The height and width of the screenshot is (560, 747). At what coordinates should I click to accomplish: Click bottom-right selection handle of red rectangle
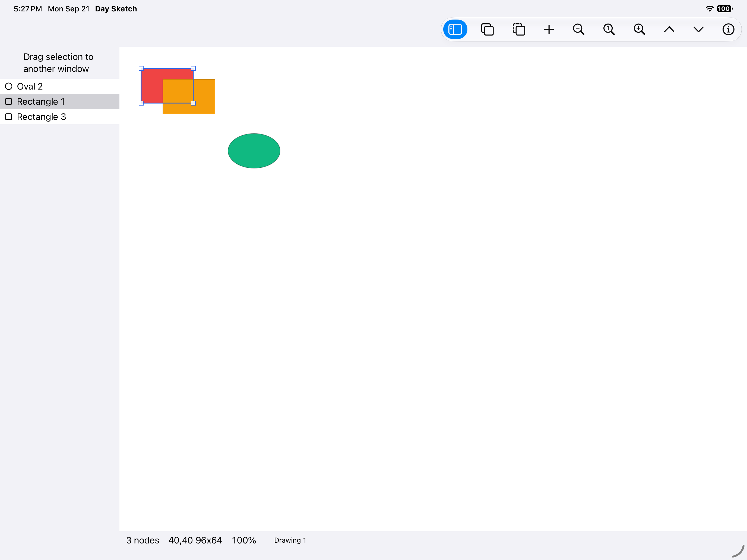pyautogui.click(x=193, y=103)
